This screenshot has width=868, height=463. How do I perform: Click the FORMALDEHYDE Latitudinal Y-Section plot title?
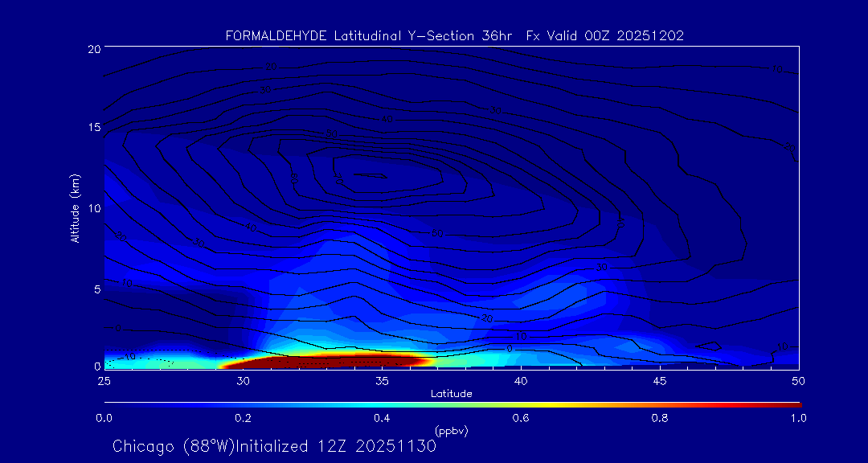454,35
